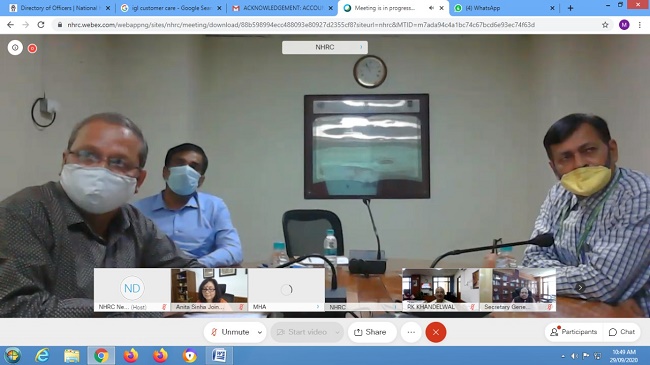Toggle the Unmute microphone button
Image resolution: width=650 pixels, height=365 pixels.
pos(230,332)
